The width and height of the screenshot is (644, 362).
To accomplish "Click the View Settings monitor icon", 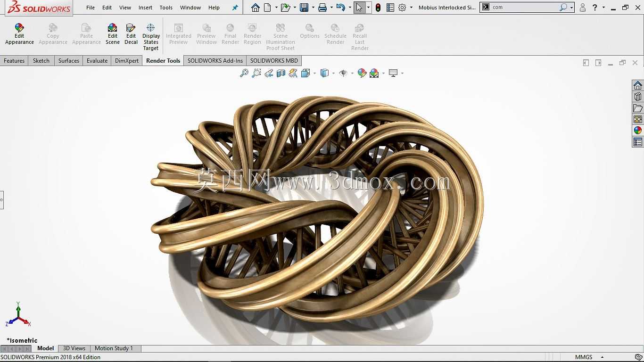I will point(393,73).
